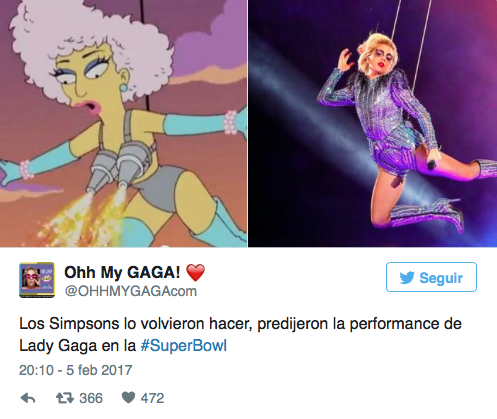Click the Ohh My GAGA! display name

(x=122, y=272)
